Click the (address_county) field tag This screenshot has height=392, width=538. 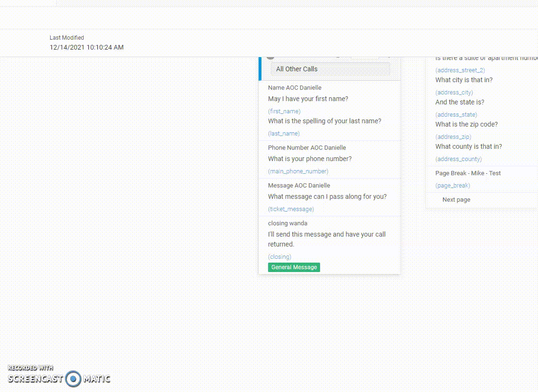pyautogui.click(x=459, y=159)
